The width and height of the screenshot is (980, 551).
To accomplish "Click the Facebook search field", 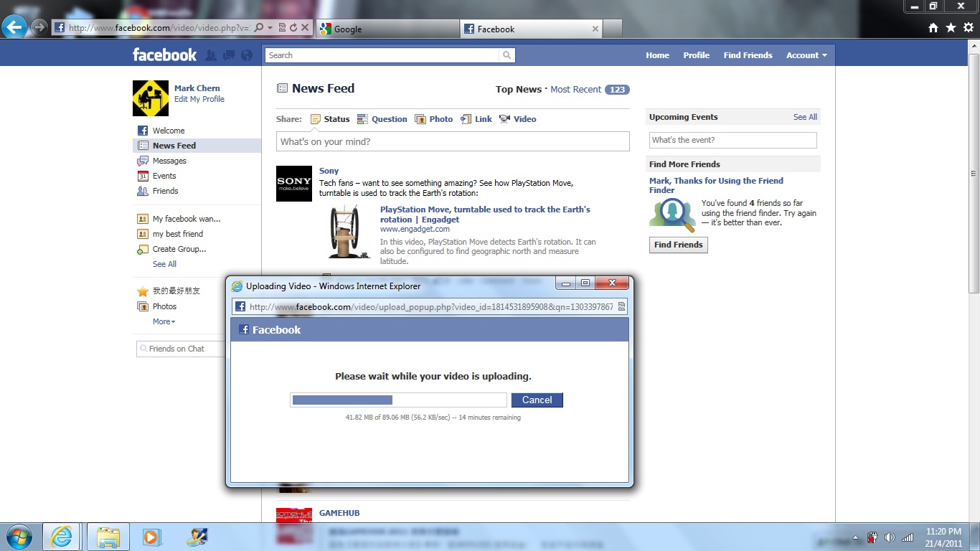I will click(382, 55).
